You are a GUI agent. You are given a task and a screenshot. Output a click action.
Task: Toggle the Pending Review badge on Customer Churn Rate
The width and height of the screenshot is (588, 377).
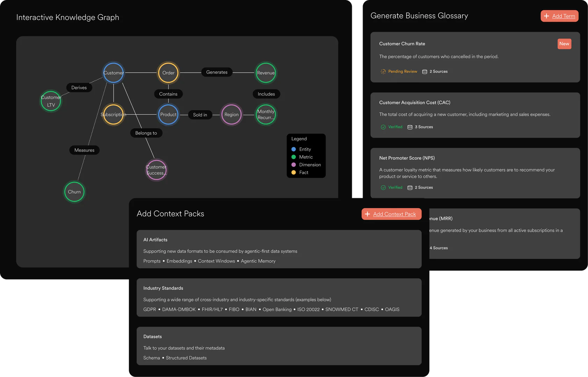click(x=399, y=72)
